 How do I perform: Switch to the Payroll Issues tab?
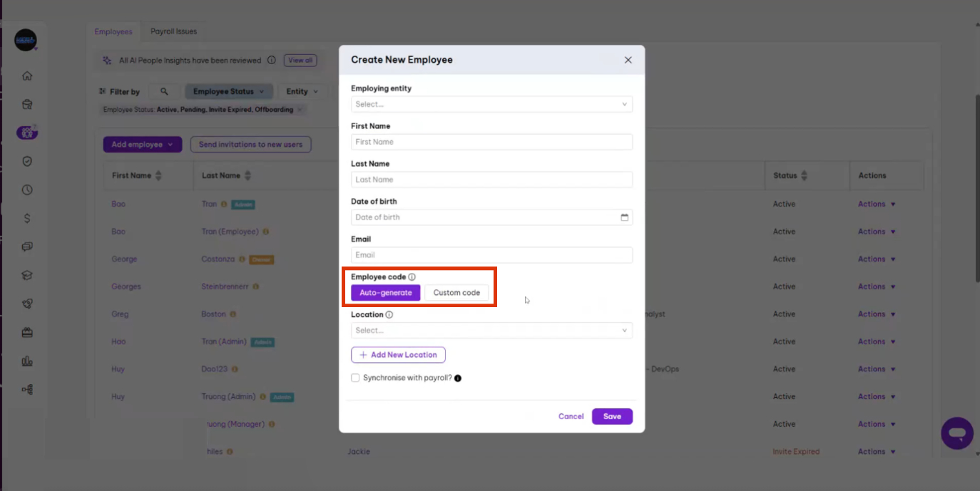click(x=173, y=31)
